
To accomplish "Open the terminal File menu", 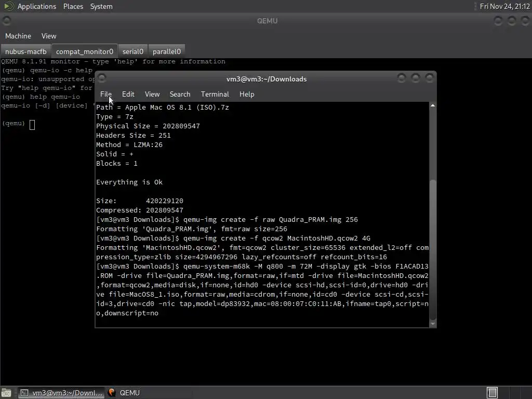I will click(x=105, y=94).
